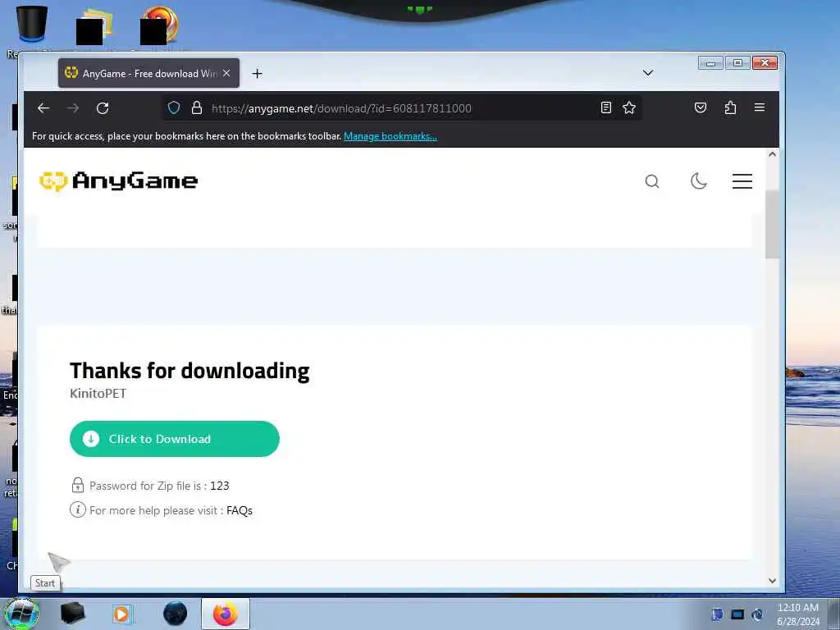Viewport: 840px width, 630px height.
Task: List all tabs dropdown arrow
Action: click(648, 73)
